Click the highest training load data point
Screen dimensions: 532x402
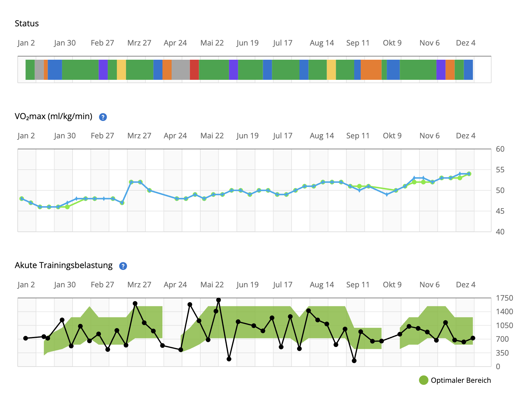[x=219, y=300]
